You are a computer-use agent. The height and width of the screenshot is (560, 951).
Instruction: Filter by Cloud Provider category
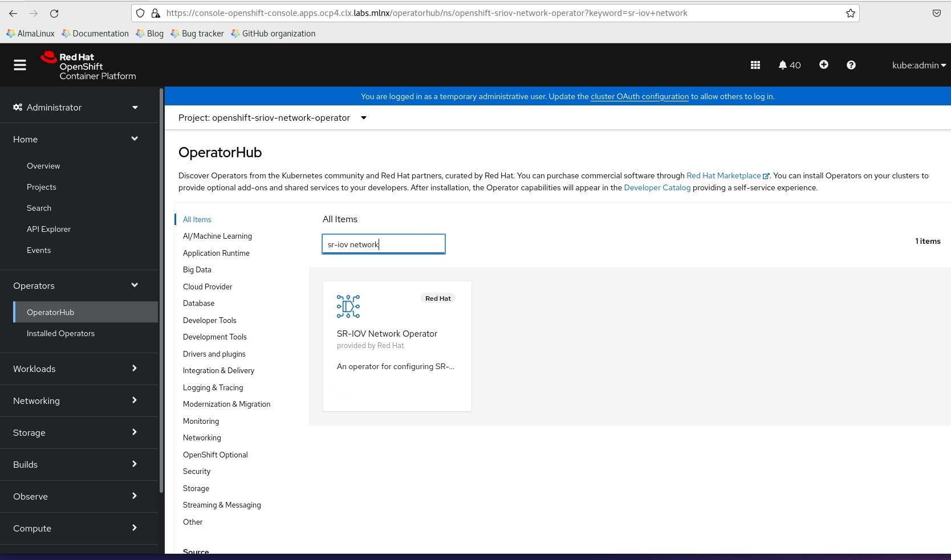tap(208, 287)
